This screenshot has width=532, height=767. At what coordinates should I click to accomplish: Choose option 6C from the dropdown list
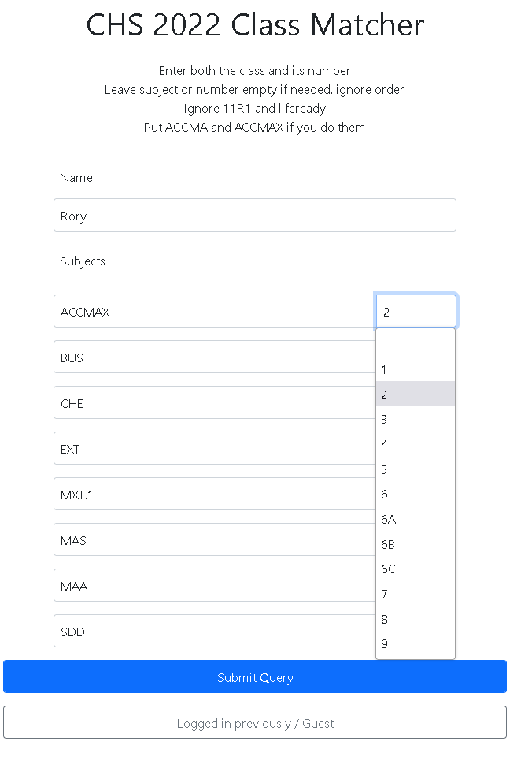tap(416, 569)
